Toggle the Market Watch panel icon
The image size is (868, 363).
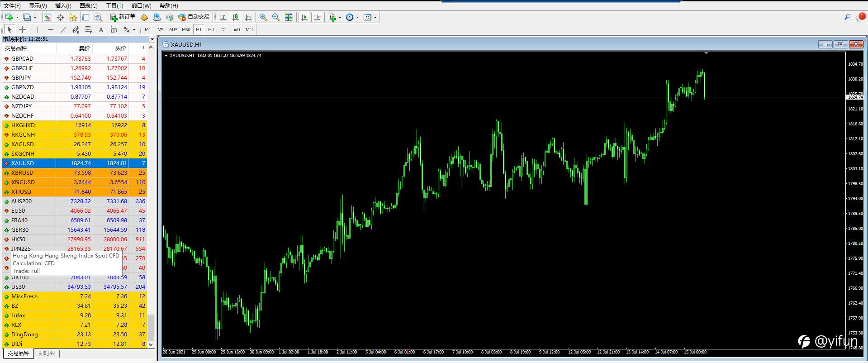(47, 17)
